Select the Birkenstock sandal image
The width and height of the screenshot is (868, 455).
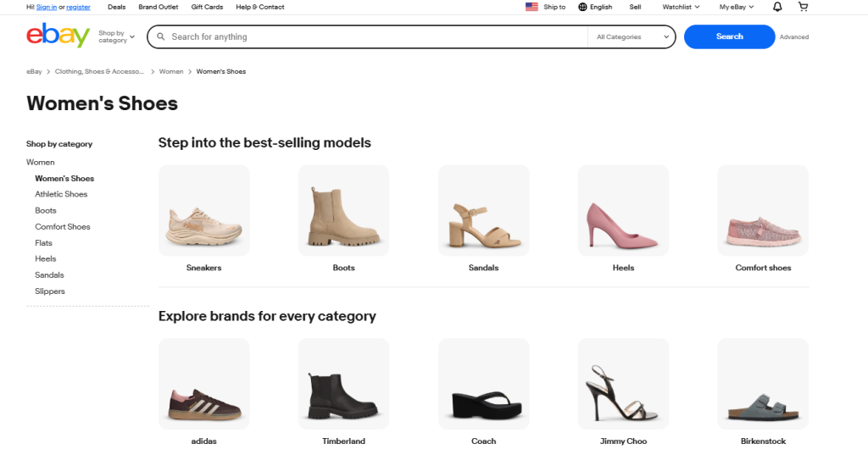click(762, 384)
